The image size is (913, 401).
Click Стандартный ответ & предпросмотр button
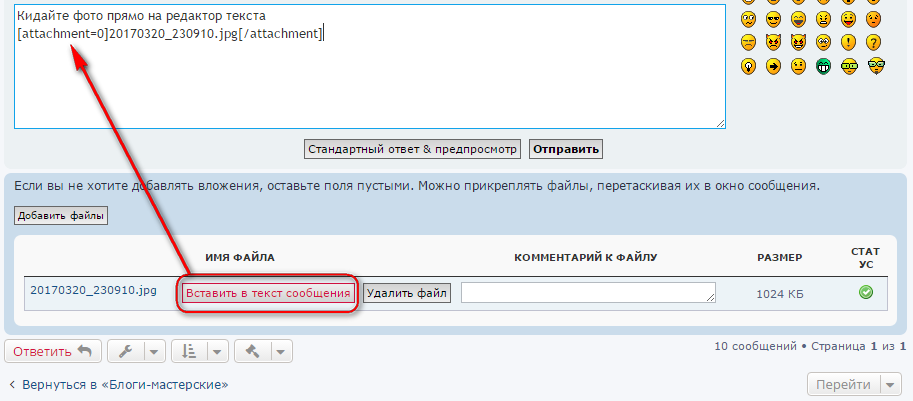(412, 149)
